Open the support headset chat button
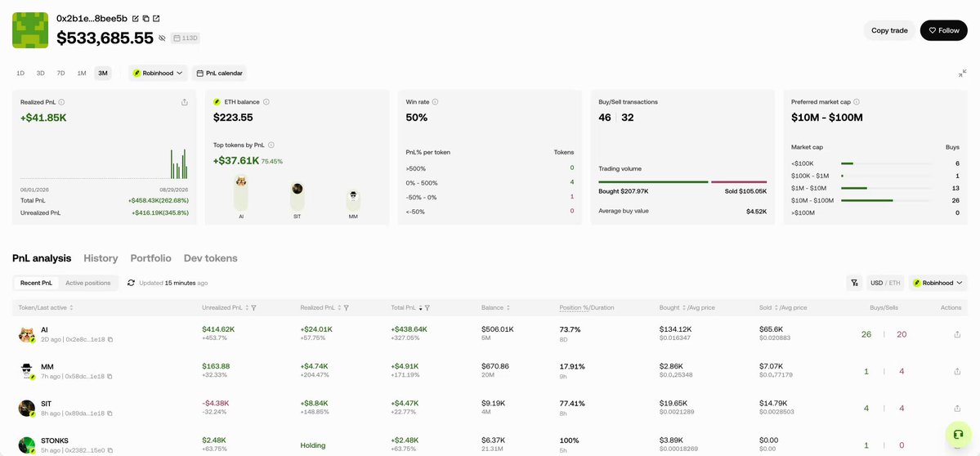The image size is (980, 456). [x=958, y=434]
